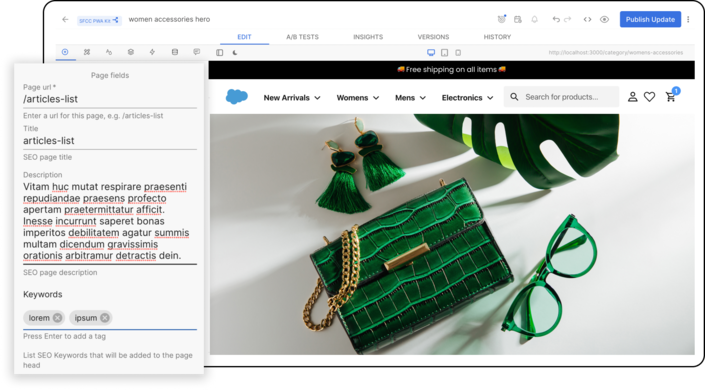Open the notifications bell
The width and height of the screenshot is (705, 390).
point(534,19)
